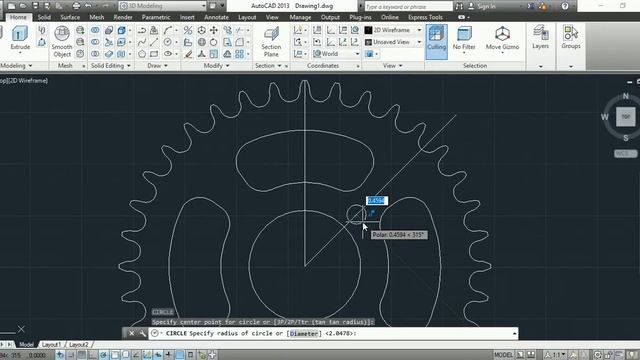
Task: Open the No Filter selection option
Action: point(464,39)
